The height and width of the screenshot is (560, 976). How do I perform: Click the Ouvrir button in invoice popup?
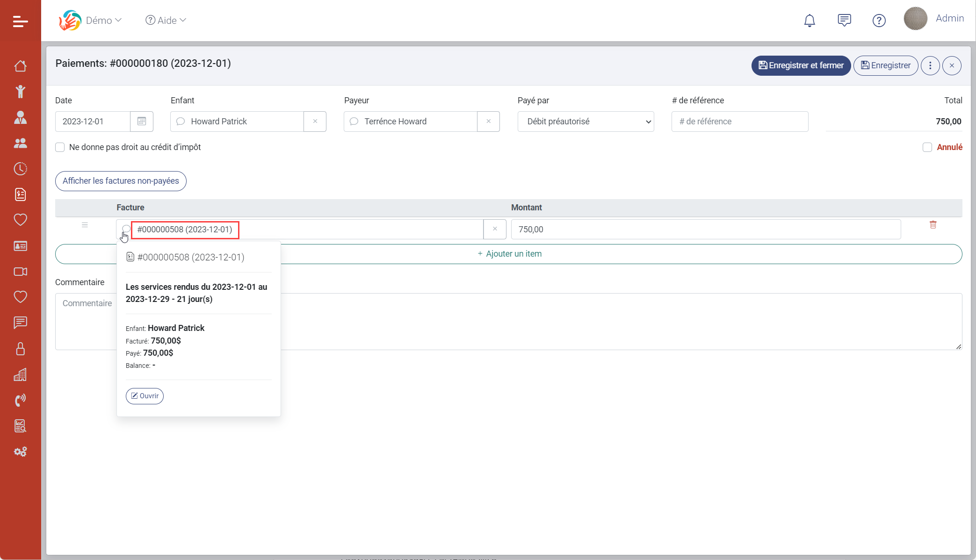pyautogui.click(x=145, y=396)
